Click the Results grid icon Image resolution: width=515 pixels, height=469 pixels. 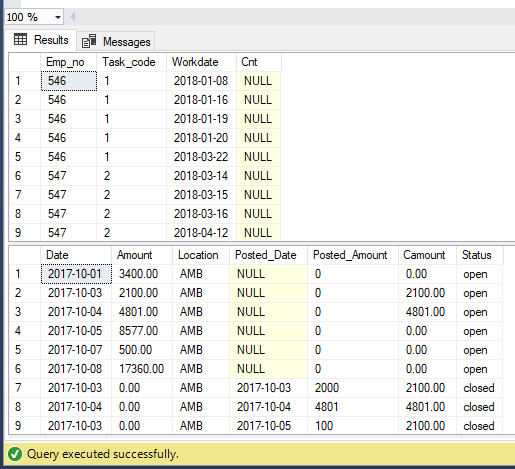(20, 39)
